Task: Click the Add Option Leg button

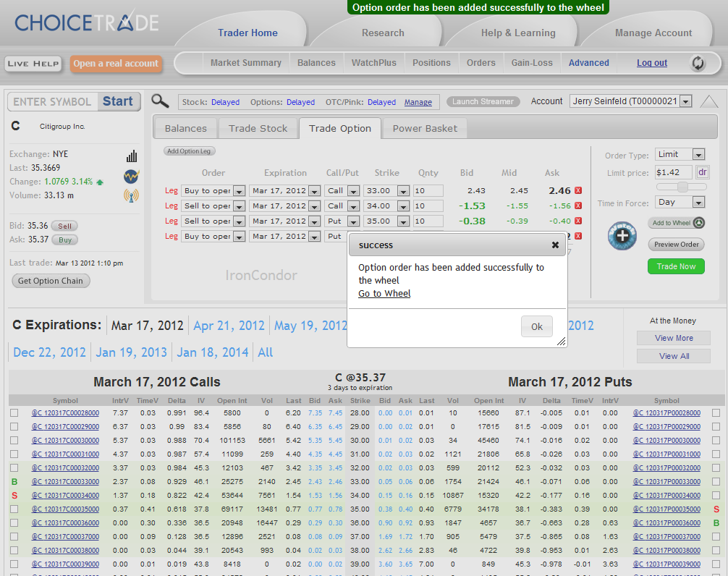Action: coord(189,151)
